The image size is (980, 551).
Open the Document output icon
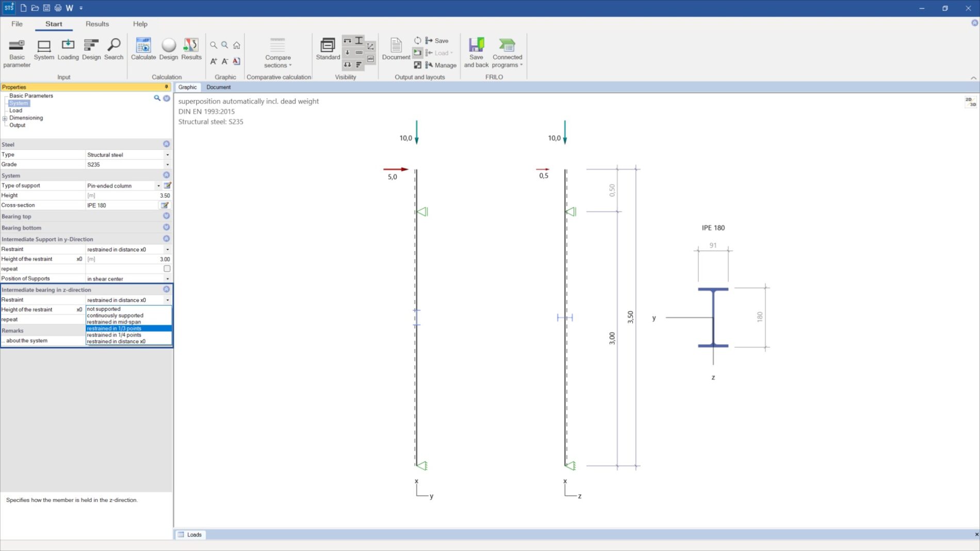click(396, 49)
